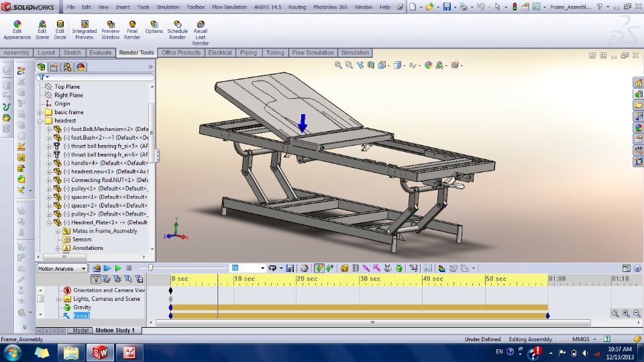Expand the FeatureManager panel chevron
Viewport: 644px width, 362px height.
(150, 66)
